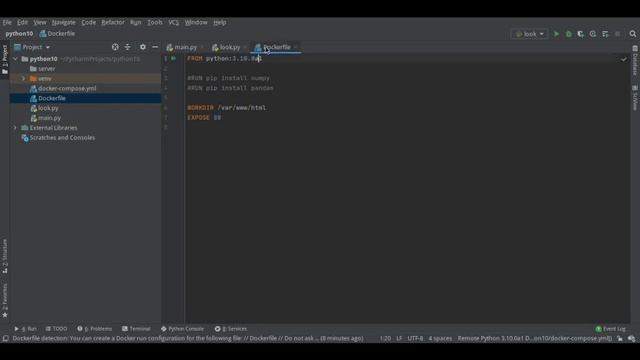Start debugging with the green bug icon

tap(569, 34)
